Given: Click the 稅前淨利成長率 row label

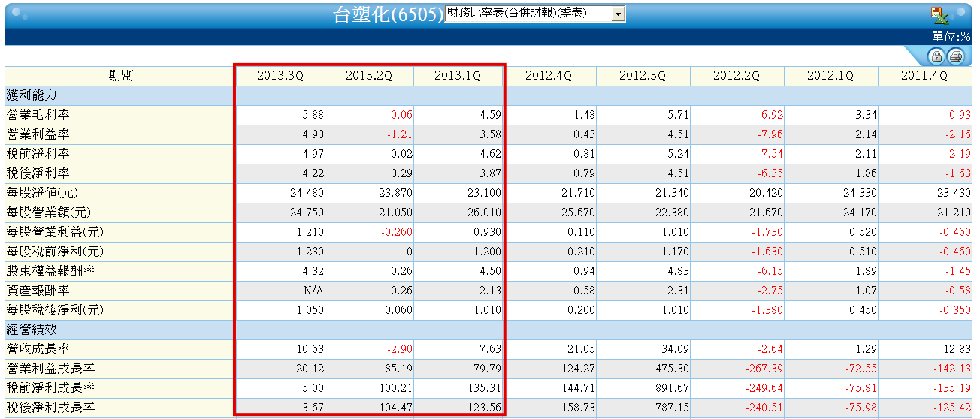Looking at the screenshot, I should [x=50, y=388].
